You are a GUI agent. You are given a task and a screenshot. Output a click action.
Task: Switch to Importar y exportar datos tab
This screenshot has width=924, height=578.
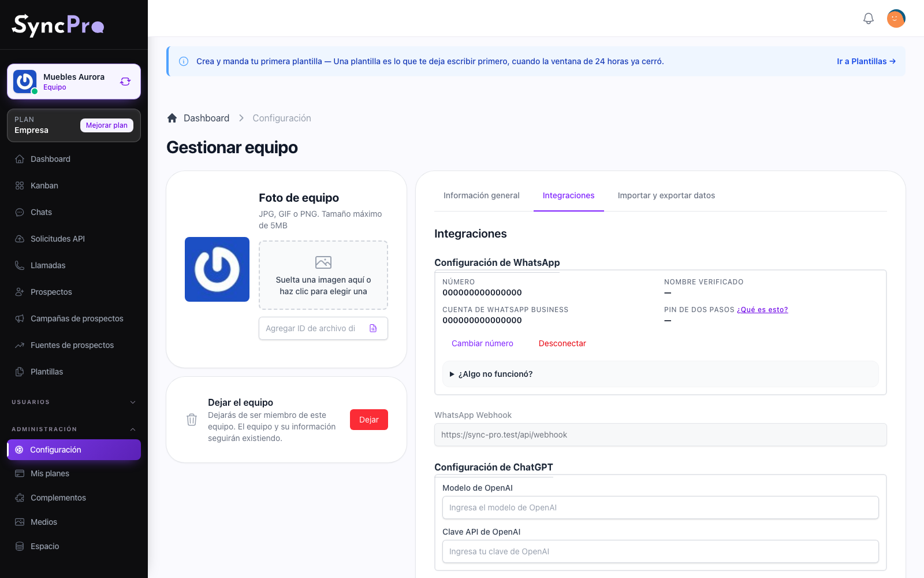(x=666, y=195)
